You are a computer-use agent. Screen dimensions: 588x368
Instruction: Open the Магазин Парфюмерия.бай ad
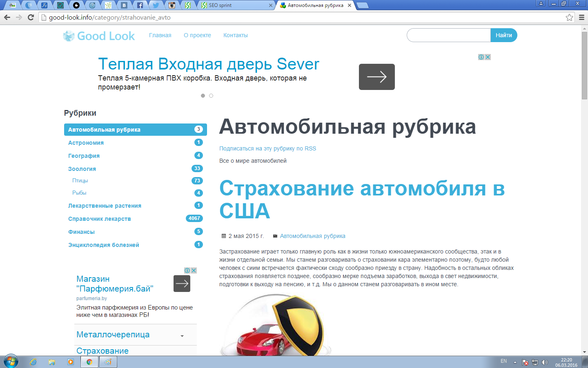(115, 284)
